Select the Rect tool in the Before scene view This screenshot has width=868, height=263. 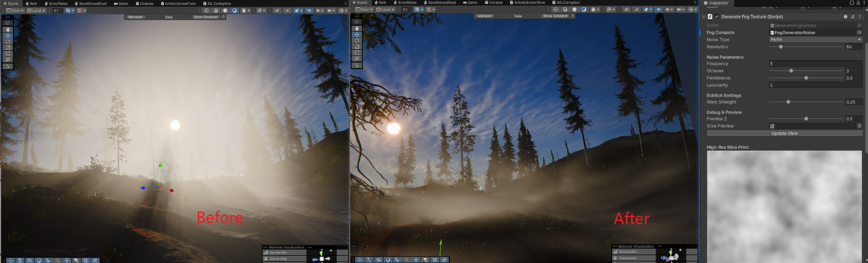point(8,53)
